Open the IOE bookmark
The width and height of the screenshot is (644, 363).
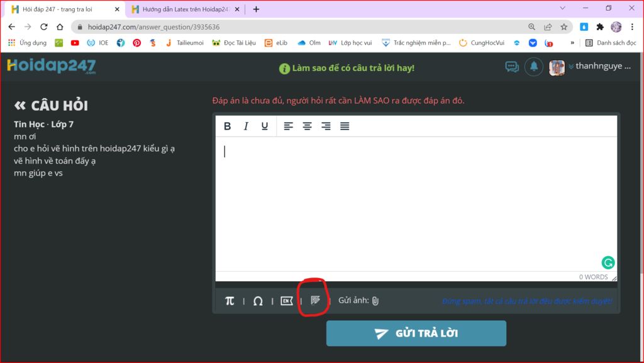point(97,43)
